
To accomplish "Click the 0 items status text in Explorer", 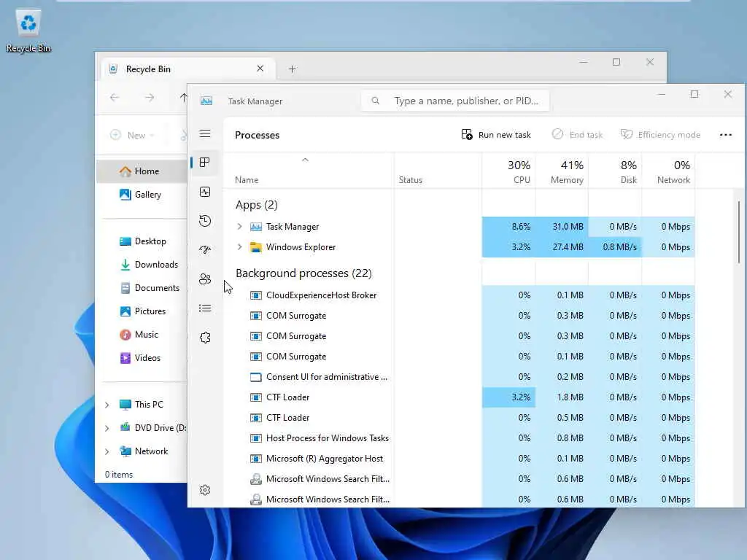I will click(x=119, y=475).
